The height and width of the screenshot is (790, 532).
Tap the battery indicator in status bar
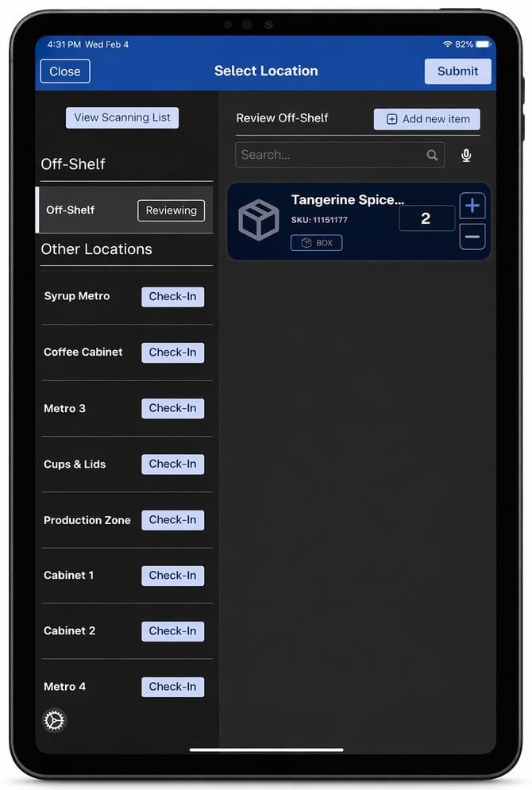pos(483,44)
